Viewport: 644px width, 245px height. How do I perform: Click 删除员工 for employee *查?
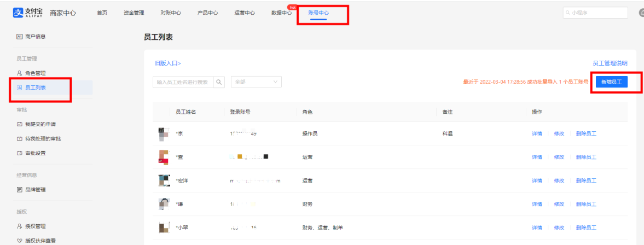tap(586, 157)
